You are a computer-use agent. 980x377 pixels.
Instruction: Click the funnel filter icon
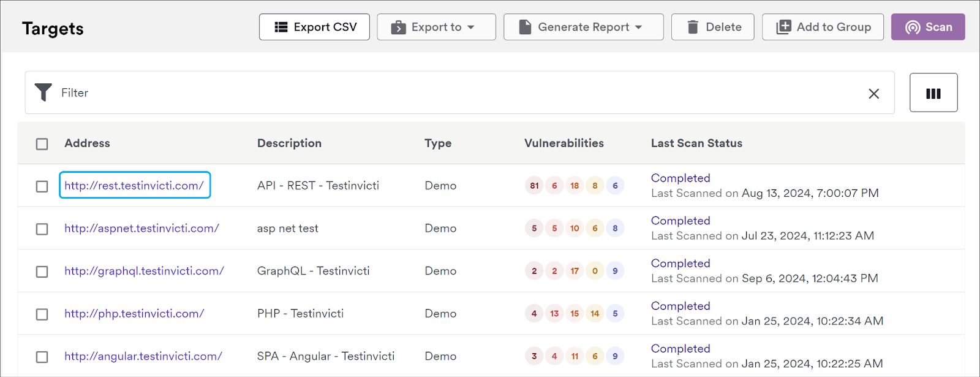43,93
